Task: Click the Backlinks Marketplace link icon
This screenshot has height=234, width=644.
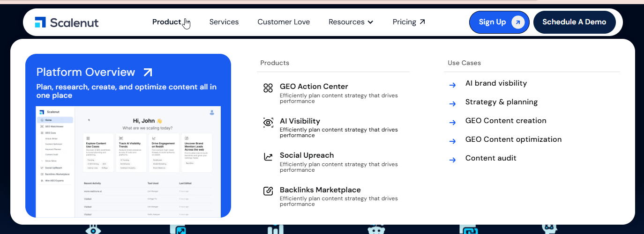Action: tap(268, 191)
